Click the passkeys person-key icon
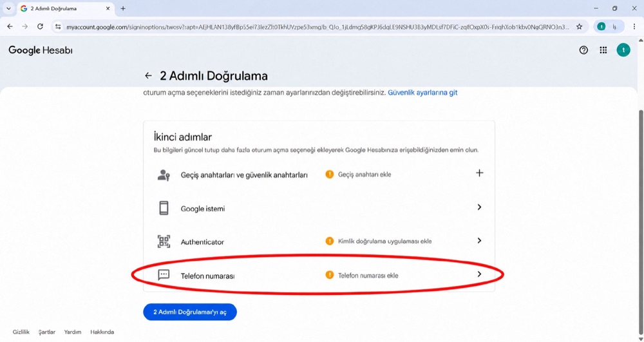 164,175
